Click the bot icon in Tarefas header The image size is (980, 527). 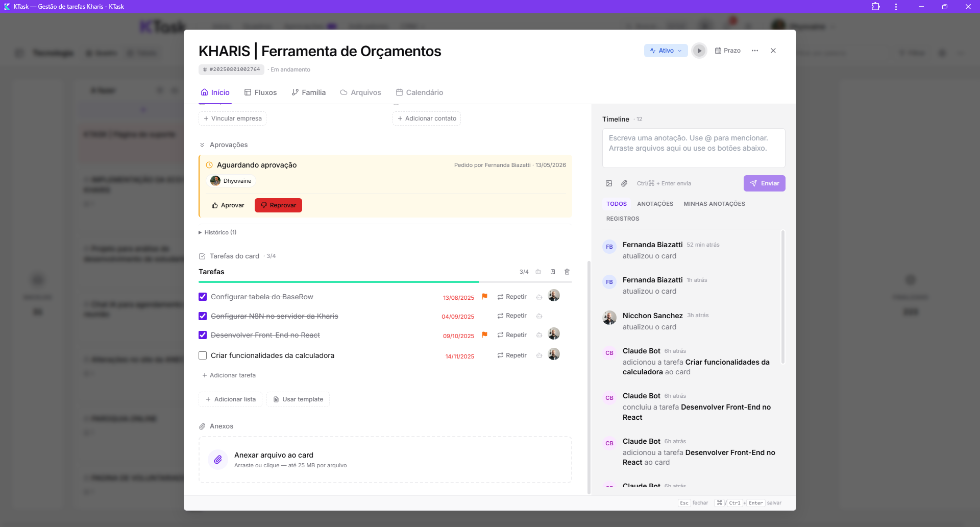coord(538,272)
